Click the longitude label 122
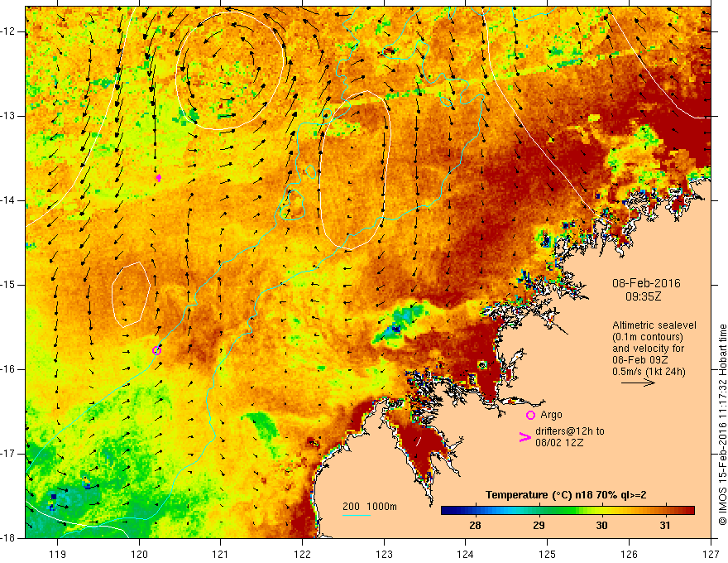 click(302, 554)
